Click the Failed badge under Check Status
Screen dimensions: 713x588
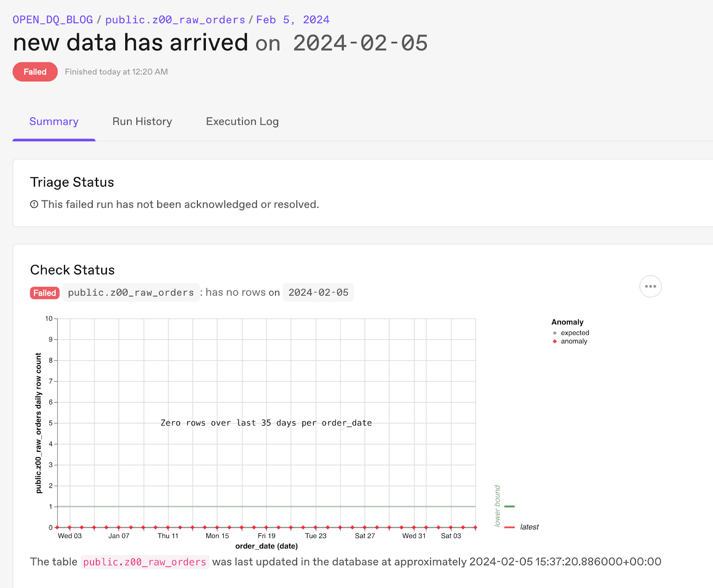tap(45, 293)
